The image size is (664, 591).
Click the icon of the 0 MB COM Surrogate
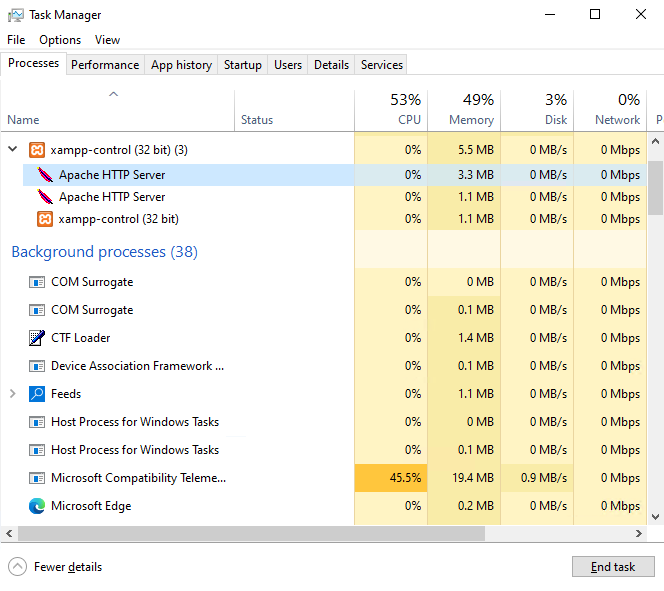[37, 282]
